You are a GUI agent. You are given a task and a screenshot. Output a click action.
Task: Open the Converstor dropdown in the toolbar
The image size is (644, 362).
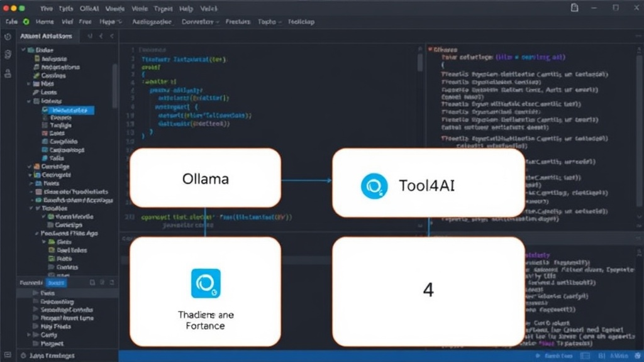point(201,22)
